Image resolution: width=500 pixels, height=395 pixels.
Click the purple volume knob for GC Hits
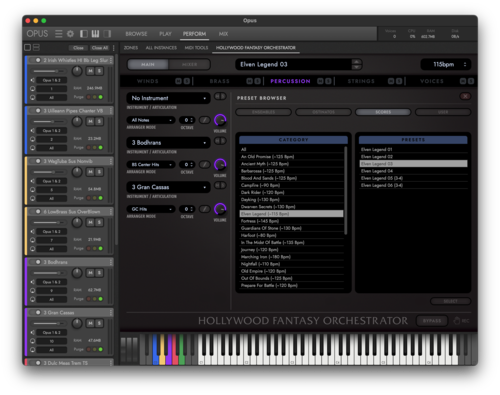point(220,209)
